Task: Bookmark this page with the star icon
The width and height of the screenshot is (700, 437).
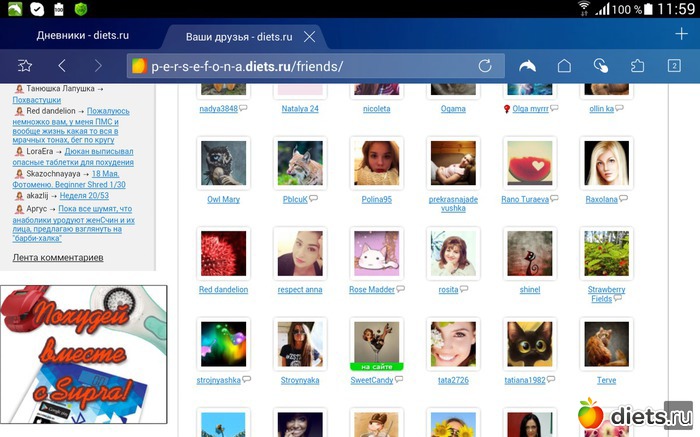Action: point(25,66)
